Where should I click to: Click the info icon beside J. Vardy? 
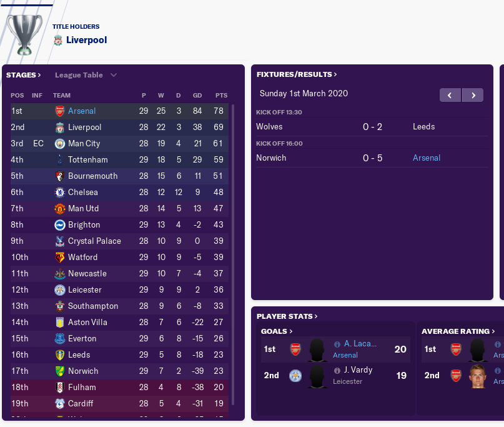click(337, 371)
